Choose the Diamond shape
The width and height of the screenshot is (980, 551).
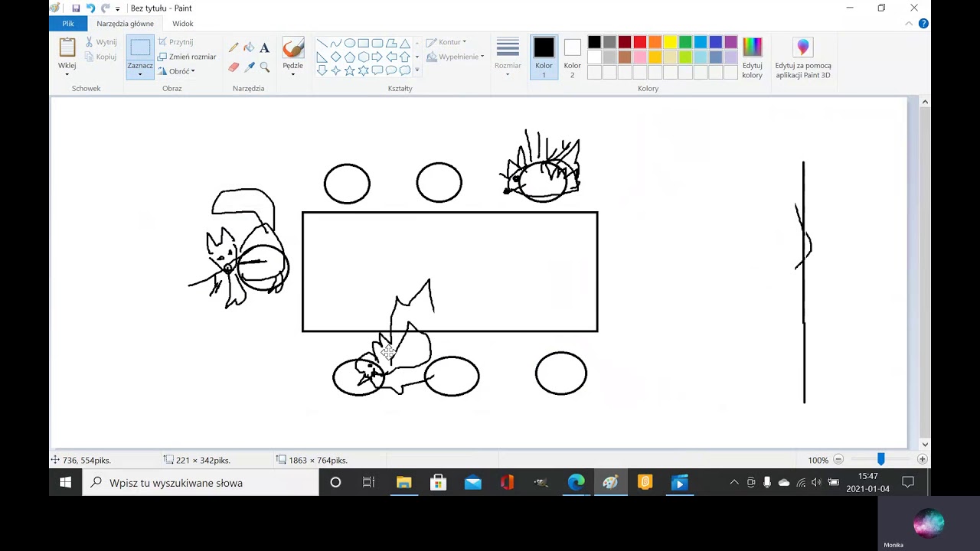pyautogui.click(x=335, y=57)
